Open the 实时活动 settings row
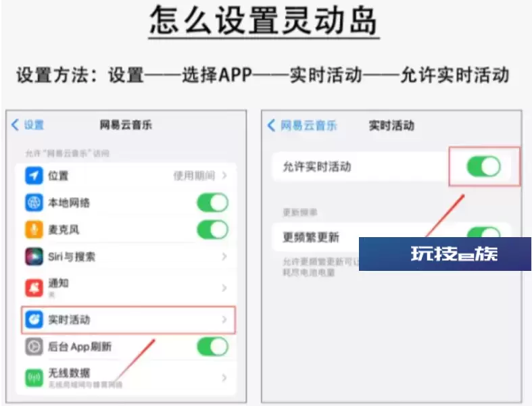 (128, 320)
